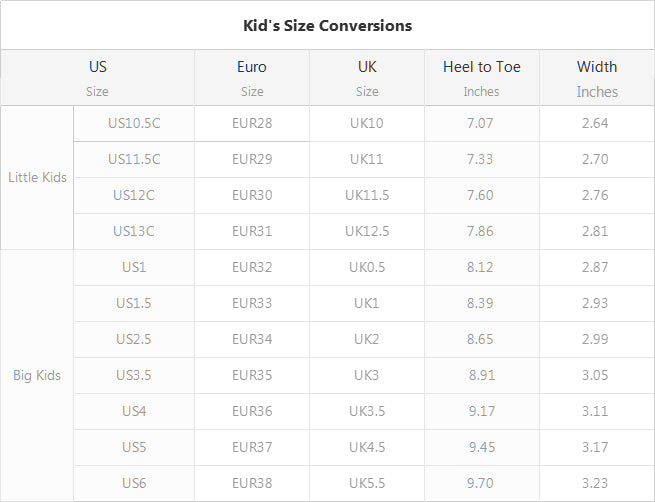This screenshot has width=655, height=502.
Task: Select the US6 size cell
Action: click(x=134, y=483)
